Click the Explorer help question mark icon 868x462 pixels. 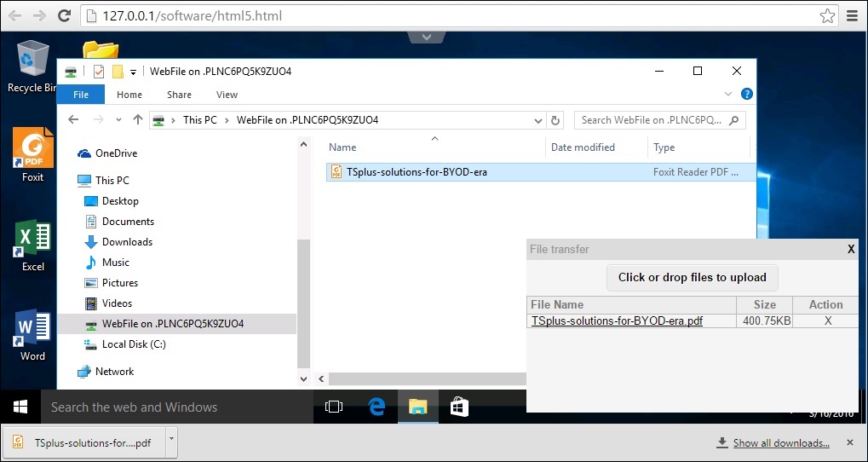tap(746, 95)
